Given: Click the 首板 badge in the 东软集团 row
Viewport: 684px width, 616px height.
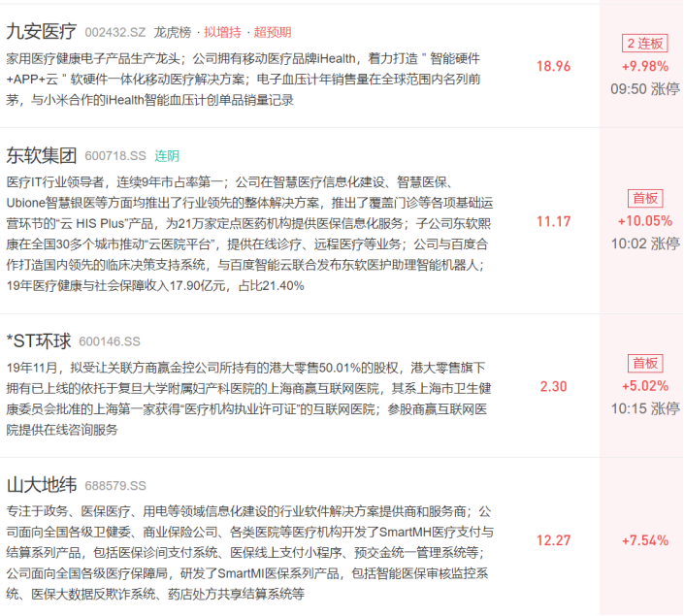Looking at the screenshot, I should coord(645,198).
